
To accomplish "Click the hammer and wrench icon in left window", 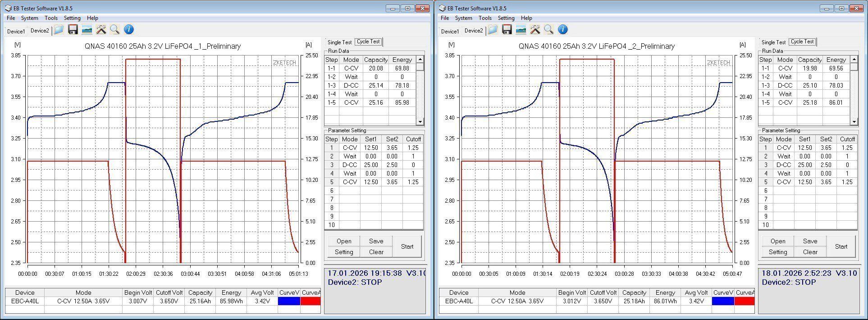I will coord(101,30).
